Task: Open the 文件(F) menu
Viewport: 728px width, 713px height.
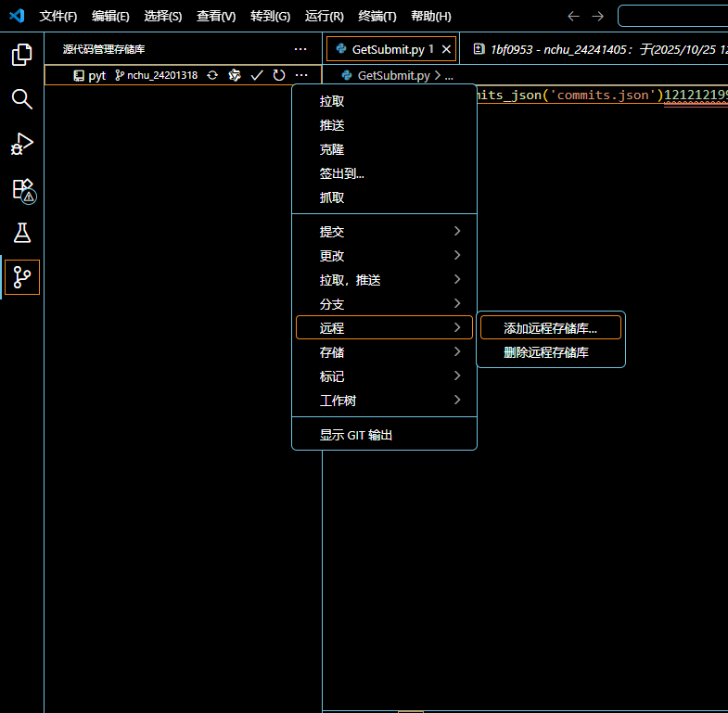Action: pos(58,17)
